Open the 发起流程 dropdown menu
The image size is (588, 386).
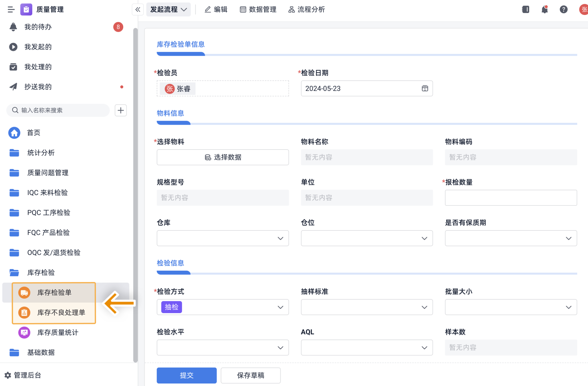(168, 10)
